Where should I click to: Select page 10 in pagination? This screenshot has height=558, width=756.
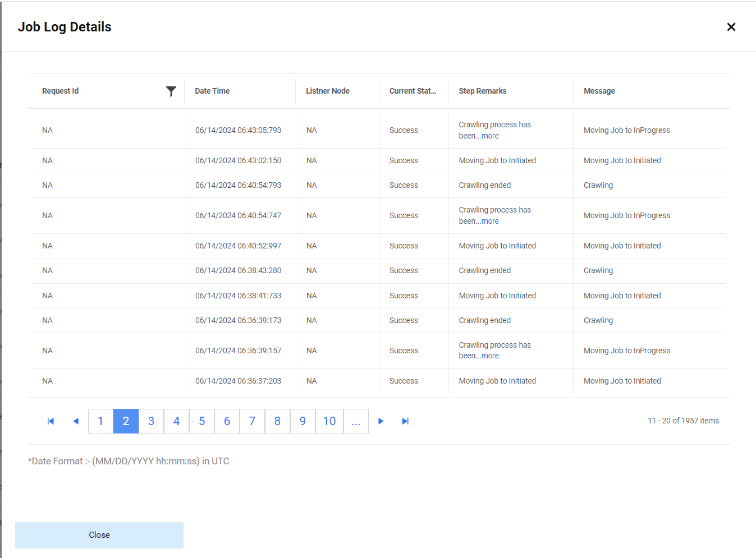pyautogui.click(x=329, y=421)
